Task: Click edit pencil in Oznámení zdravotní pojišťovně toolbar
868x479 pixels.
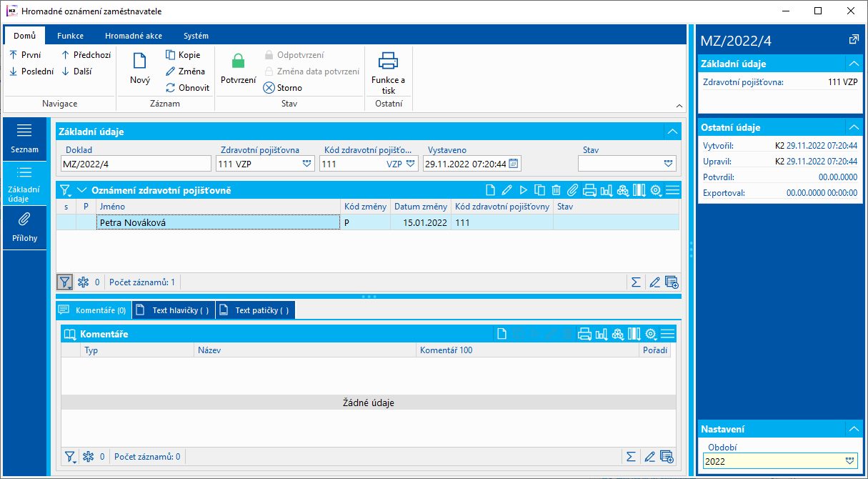Action: click(x=507, y=190)
